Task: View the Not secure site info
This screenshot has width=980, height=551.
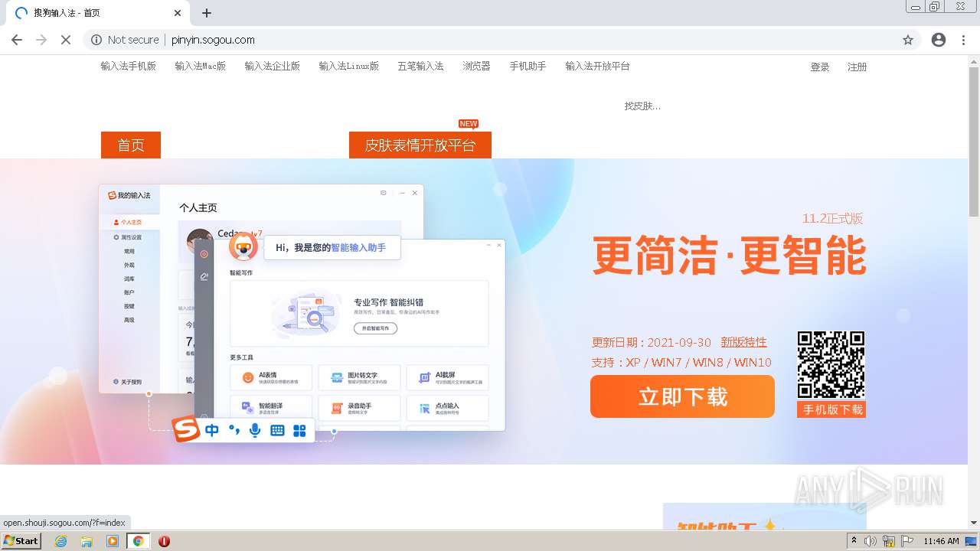Action: click(x=125, y=40)
